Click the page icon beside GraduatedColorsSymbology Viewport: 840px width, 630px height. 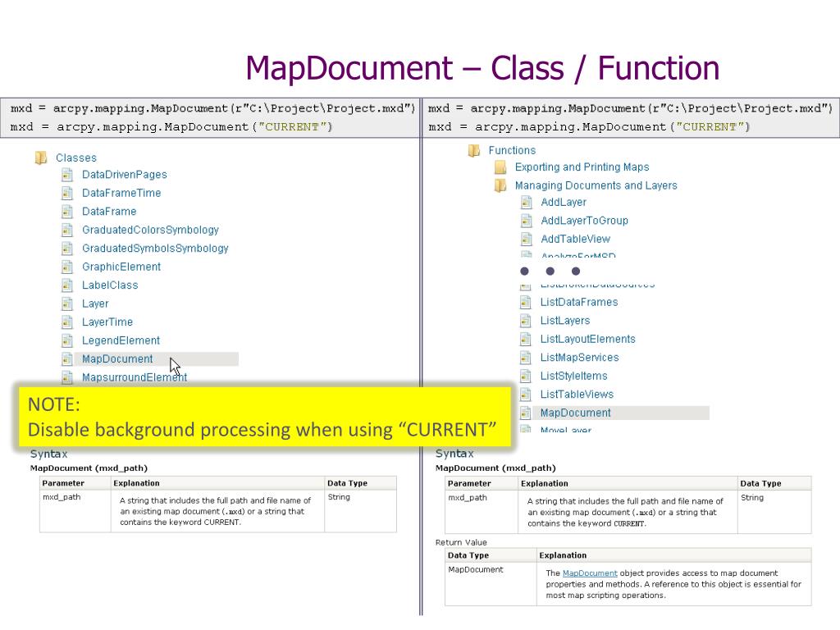[67, 230]
